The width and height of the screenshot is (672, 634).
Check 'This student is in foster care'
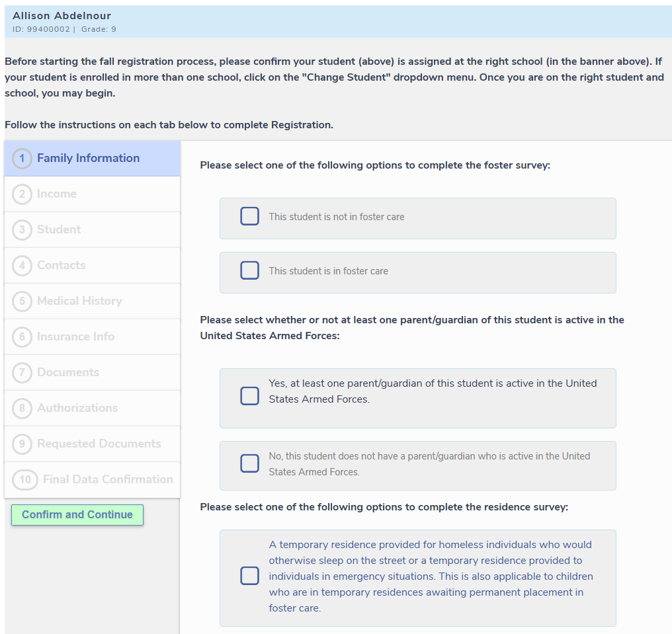[x=249, y=270]
